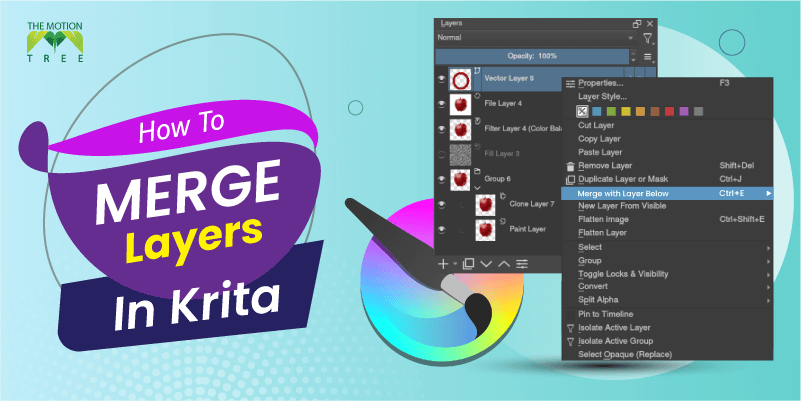Click the float Layers docker icon
801x401 pixels.
point(636,23)
